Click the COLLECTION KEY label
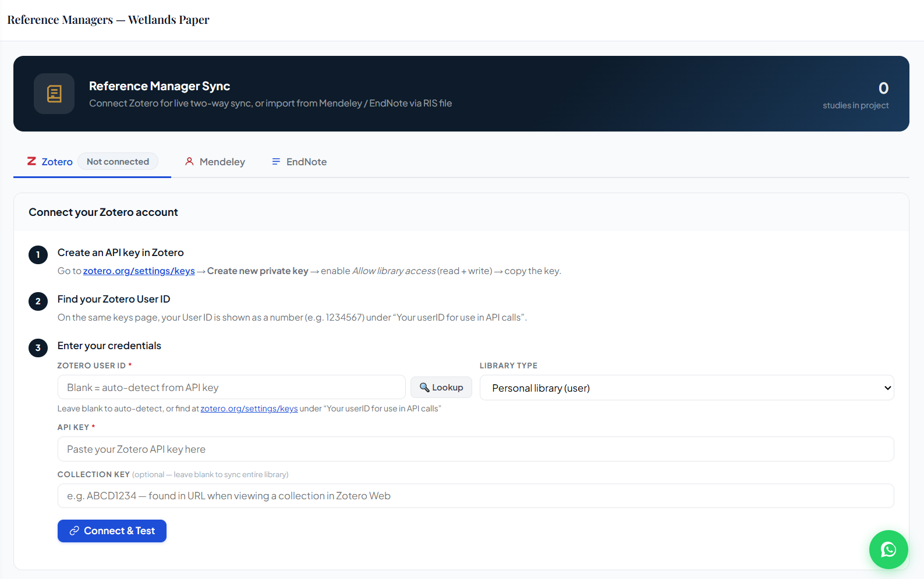Viewport: 924px width, 579px height. (93, 474)
